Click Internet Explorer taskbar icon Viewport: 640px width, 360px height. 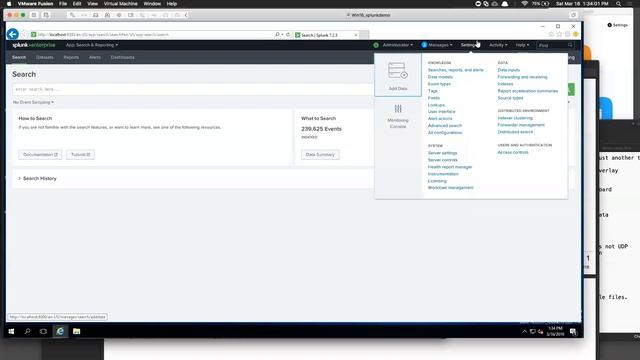tap(60, 331)
